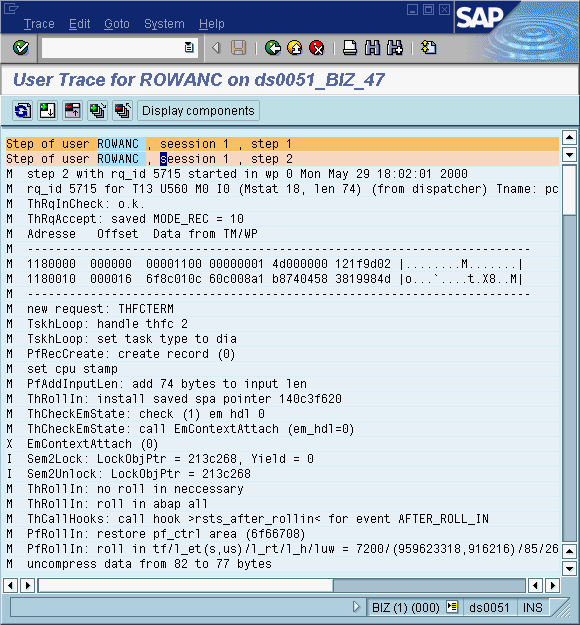The image size is (580, 625).
Task: Click 'ThRqAccept: saved MODE_REC = 10' line
Action: click(135, 218)
